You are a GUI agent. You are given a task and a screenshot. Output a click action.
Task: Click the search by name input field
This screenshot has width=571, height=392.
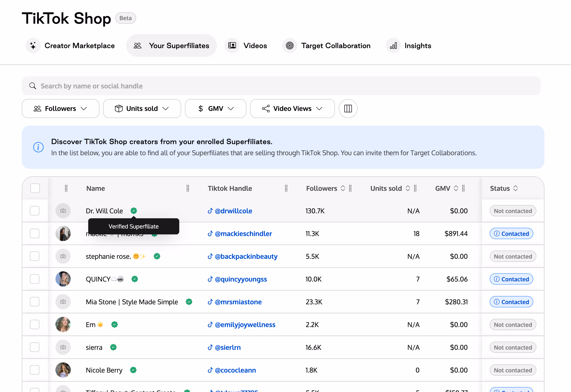pos(281,86)
